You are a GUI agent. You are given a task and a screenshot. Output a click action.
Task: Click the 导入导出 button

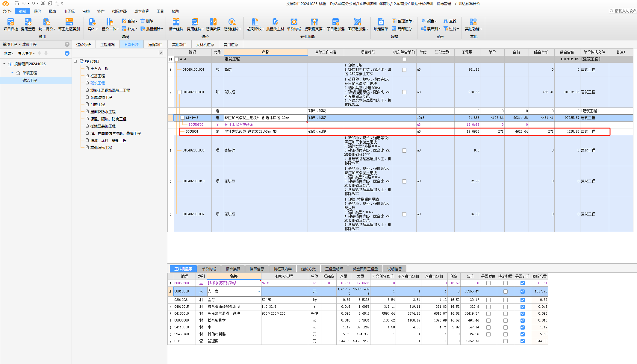pos(26,53)
